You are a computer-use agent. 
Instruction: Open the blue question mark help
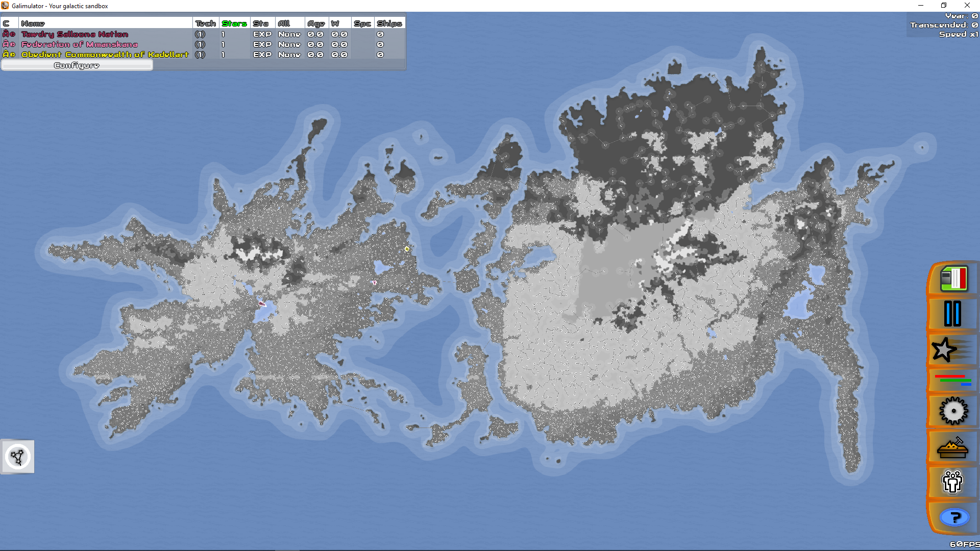pos(954,517)
